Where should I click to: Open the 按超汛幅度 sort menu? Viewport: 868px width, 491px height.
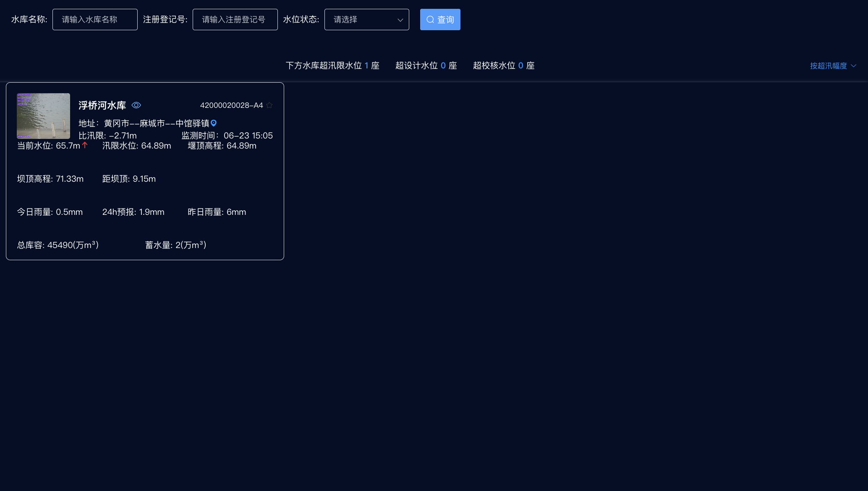828,66
